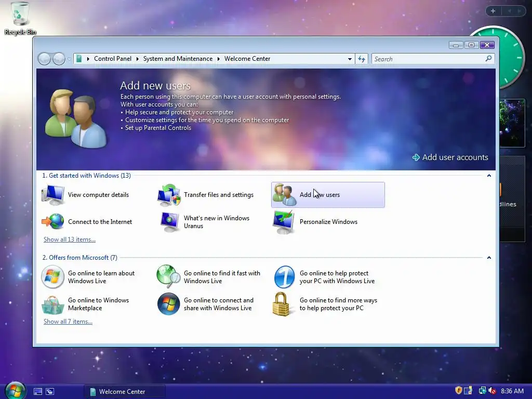Click Personalize Windows text
532x399 pixels.
[x=328, y=222]
